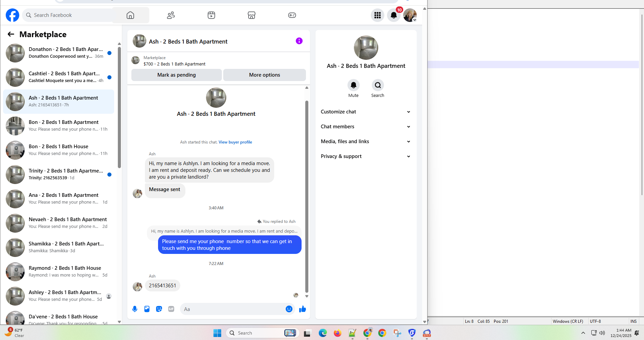644x340 pixels.
Task: Click the blue 'Please send me your phone number' message
Action: 230,245
